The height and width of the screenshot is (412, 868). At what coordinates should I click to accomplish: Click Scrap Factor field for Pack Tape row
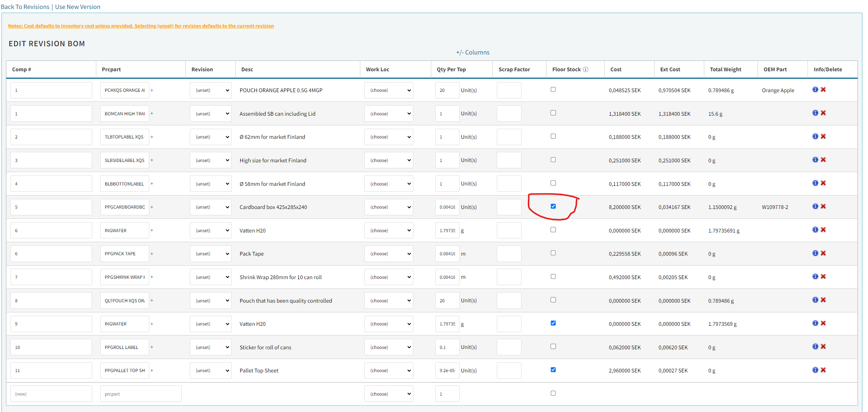point(509,254)
